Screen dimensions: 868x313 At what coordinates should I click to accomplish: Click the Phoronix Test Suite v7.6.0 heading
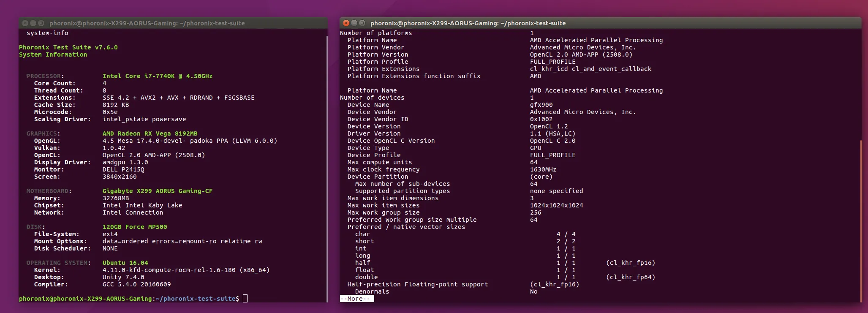click(68, 47)
